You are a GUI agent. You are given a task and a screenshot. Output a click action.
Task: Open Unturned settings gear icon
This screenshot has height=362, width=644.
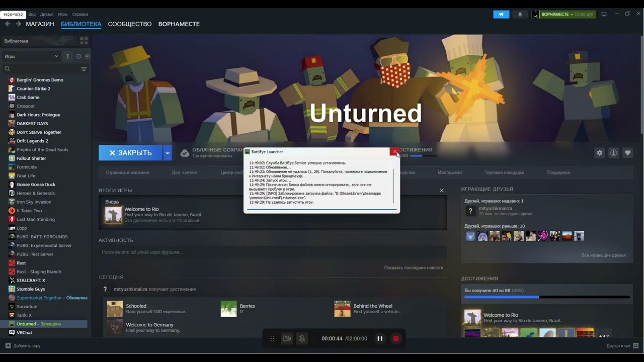pos(599,153)
